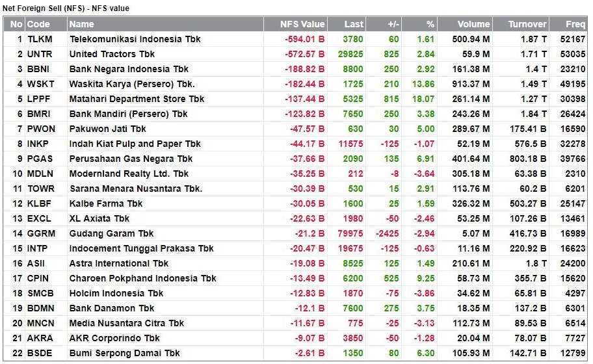
Task: Select the BMRI stock code
Action: 38,114
